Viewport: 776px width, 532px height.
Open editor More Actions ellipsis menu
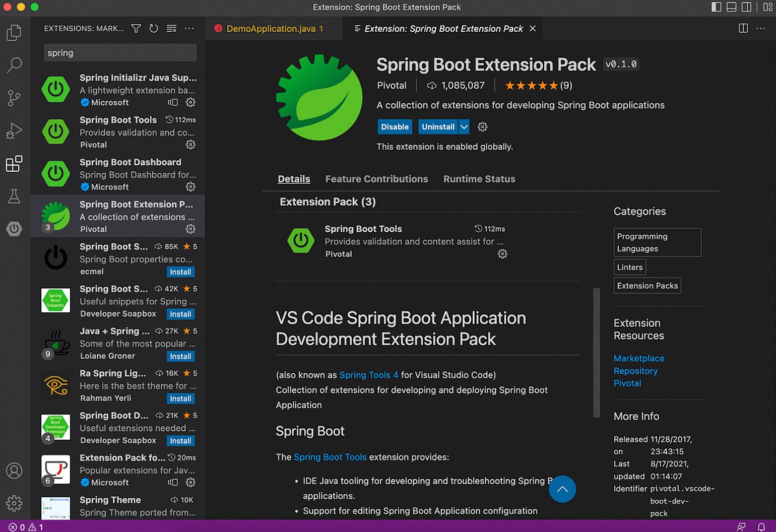pos(761,29)
